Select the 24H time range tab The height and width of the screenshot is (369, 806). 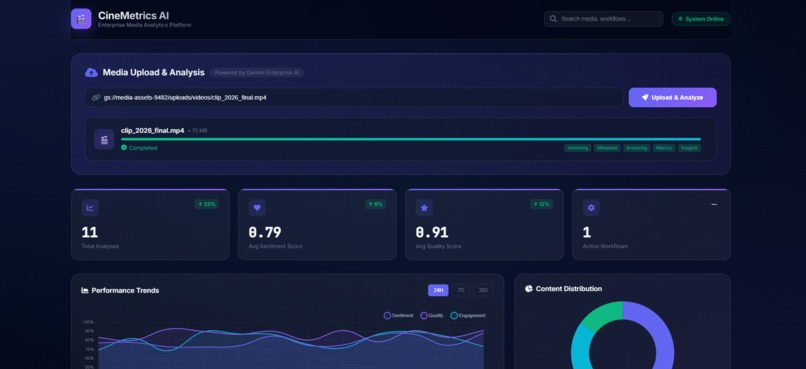[438, 290]
